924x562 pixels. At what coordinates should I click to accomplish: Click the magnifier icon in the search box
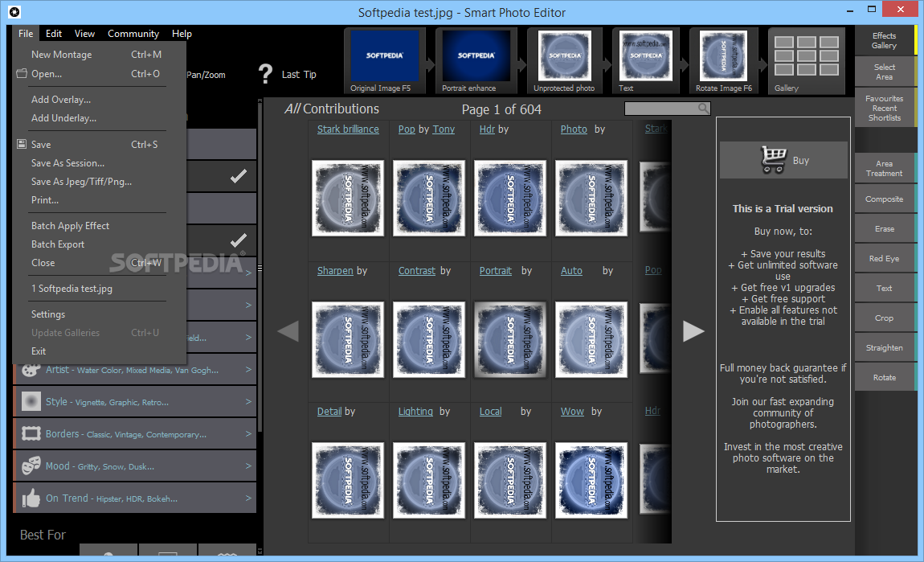(703, 109)
